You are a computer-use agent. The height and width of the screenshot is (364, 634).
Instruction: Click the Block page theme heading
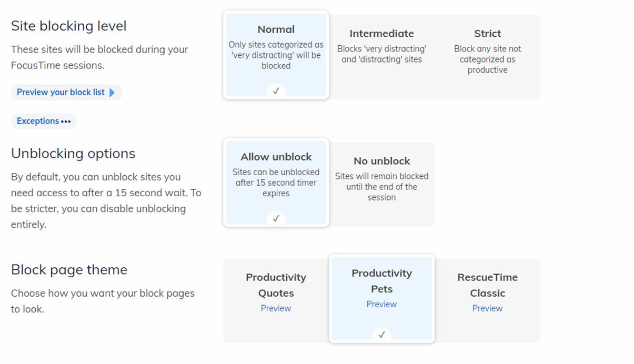click(x=69, y=270)
